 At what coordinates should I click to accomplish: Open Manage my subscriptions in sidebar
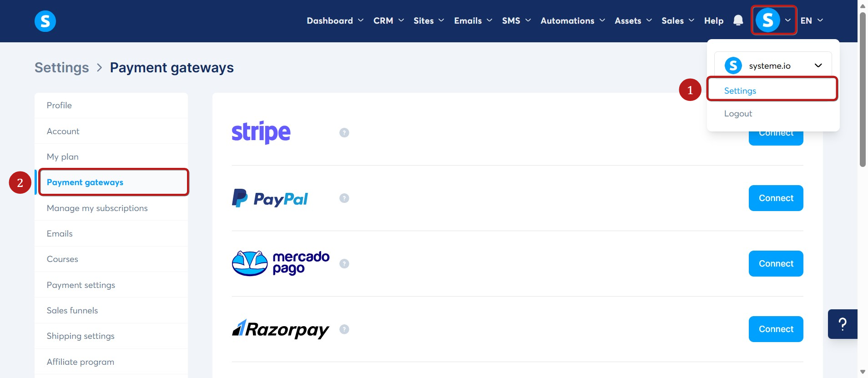click(111, 208)
